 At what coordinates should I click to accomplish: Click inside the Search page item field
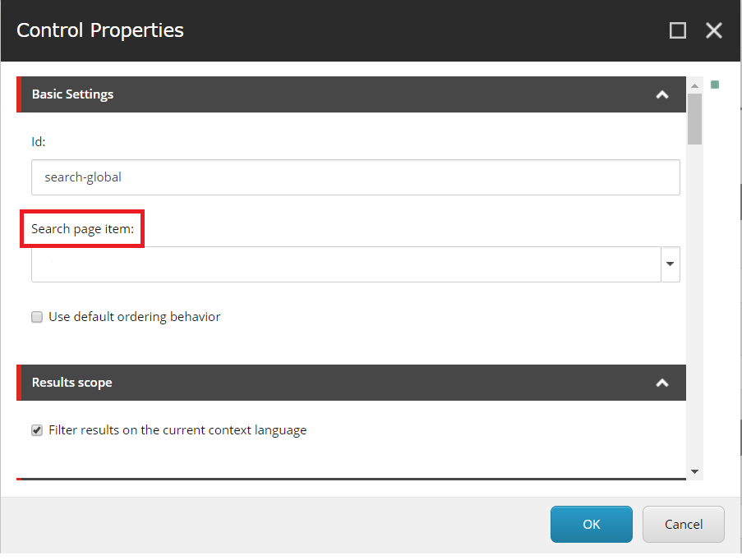coord(346,264)
